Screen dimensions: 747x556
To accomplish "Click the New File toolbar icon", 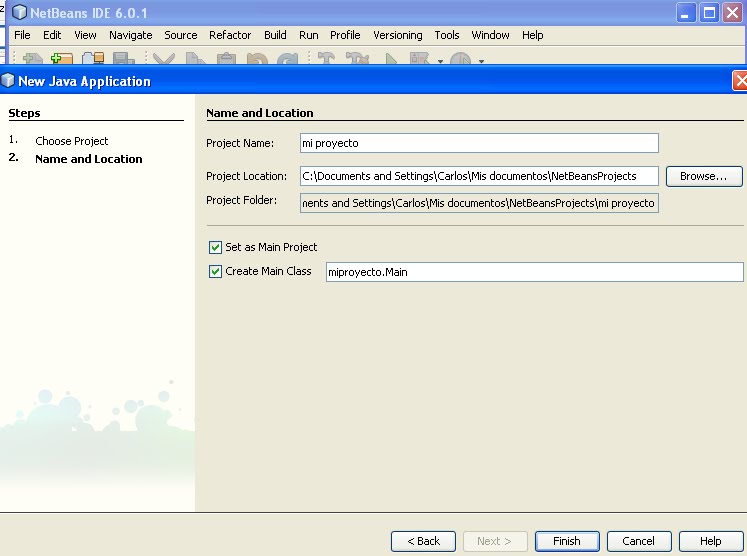I will point(32,59).
